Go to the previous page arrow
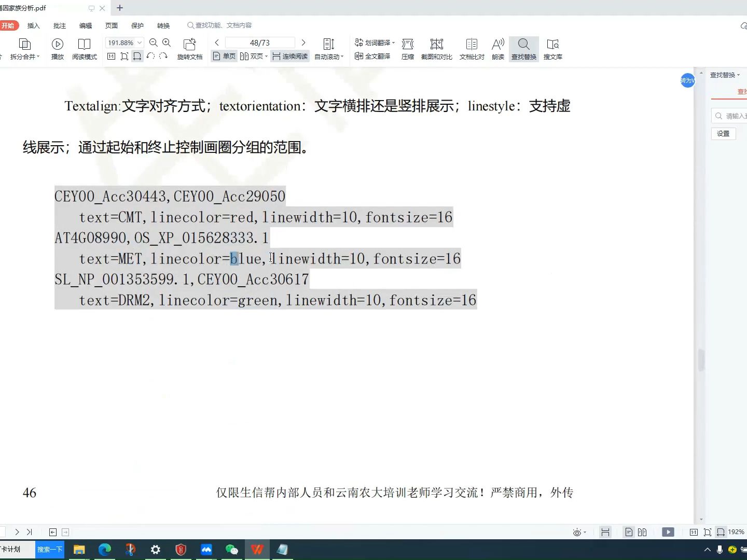 click(x=217, y=43)
